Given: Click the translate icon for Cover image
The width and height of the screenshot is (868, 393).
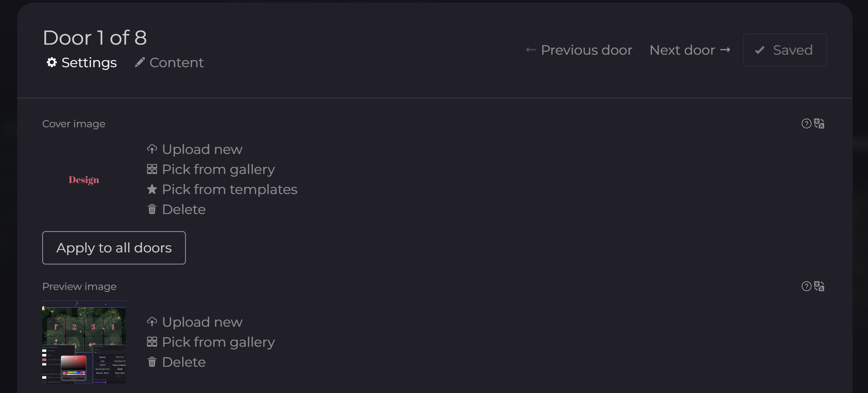Looking at the screenshot, I should pyautogui.click(x=819, y=123).
